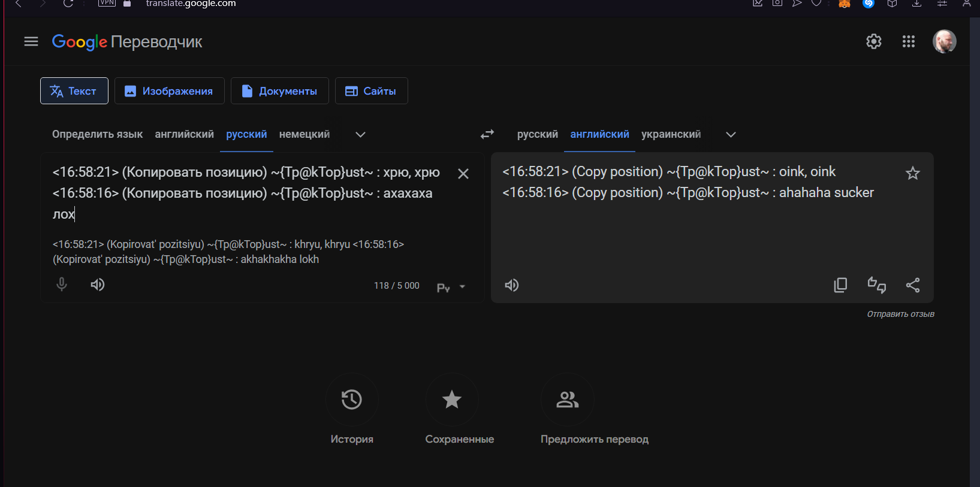Share the translated text
This screenshot has height=487, width=980.
tap(912, 285)
